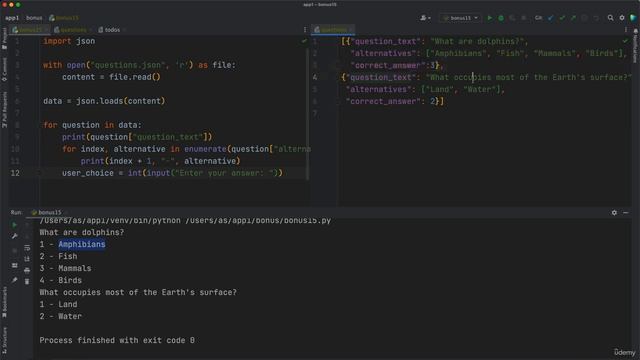640x360 pixels.
Task: Run the bonus11 configuration from the toolbar
Action: (490, 18)
